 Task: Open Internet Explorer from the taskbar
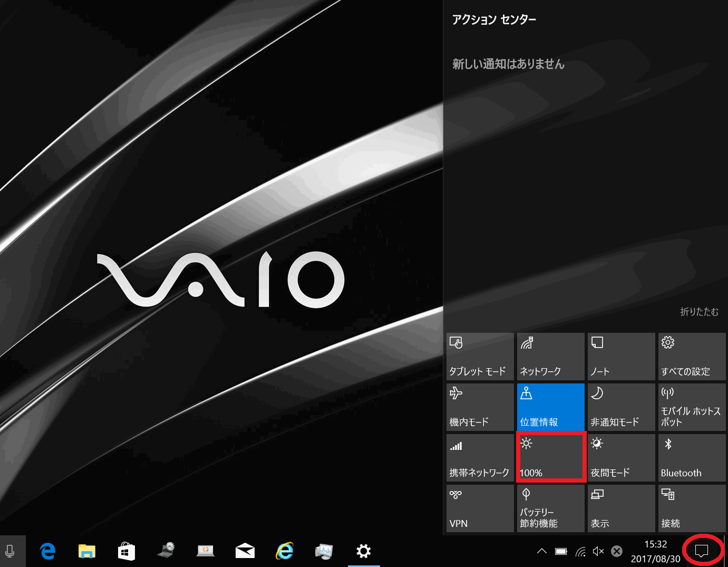(285, 552)
